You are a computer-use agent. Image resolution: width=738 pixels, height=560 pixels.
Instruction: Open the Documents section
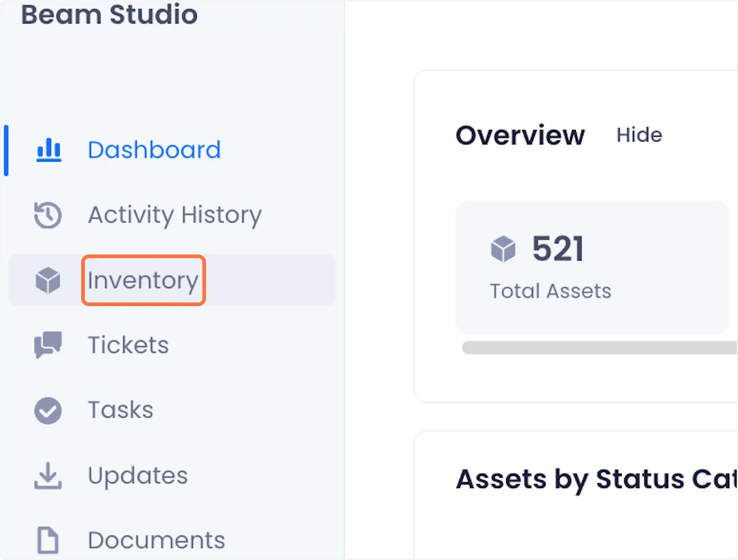(x=156, y=541)
